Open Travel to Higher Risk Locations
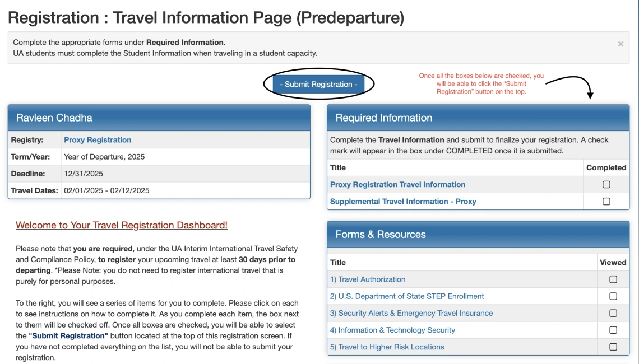Image resolution: width=639 pixels, height=364 pixels. pyautogui.click(x=387, y=347)
